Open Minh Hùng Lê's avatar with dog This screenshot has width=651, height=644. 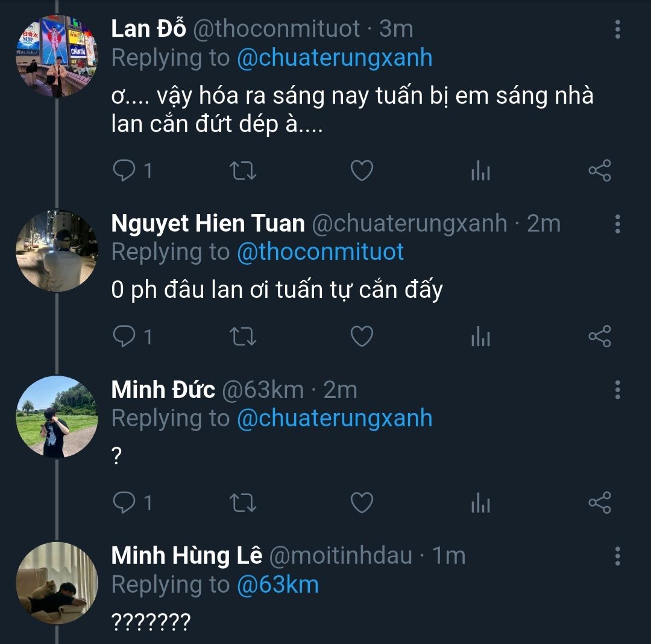click(56, 582)
